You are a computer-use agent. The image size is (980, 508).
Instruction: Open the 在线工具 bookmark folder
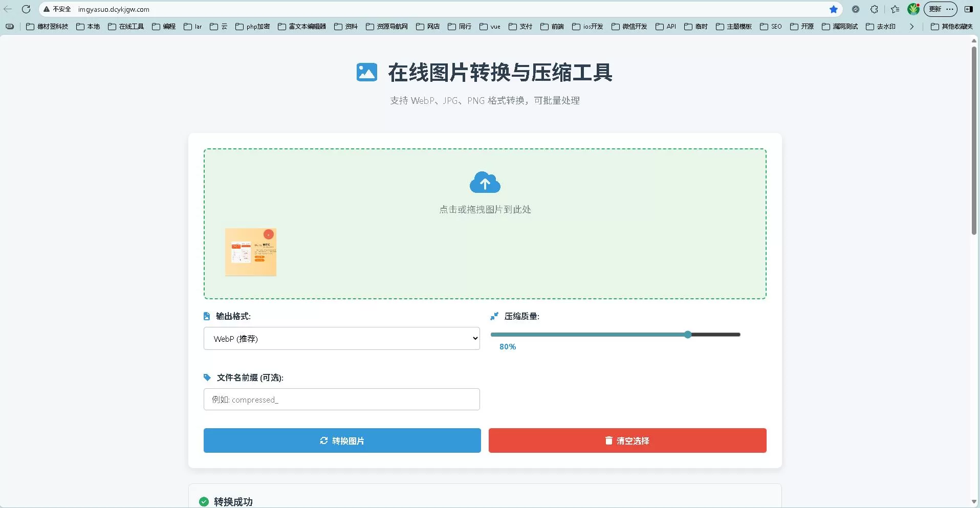(126, 27)
